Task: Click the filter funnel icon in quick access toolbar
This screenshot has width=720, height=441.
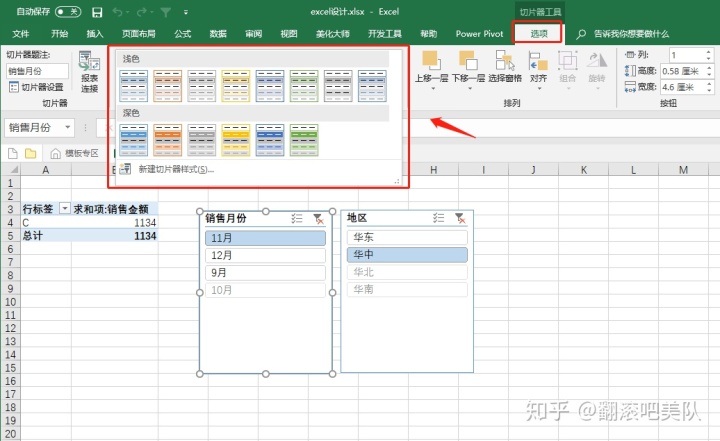Action: tap(165, 12)
